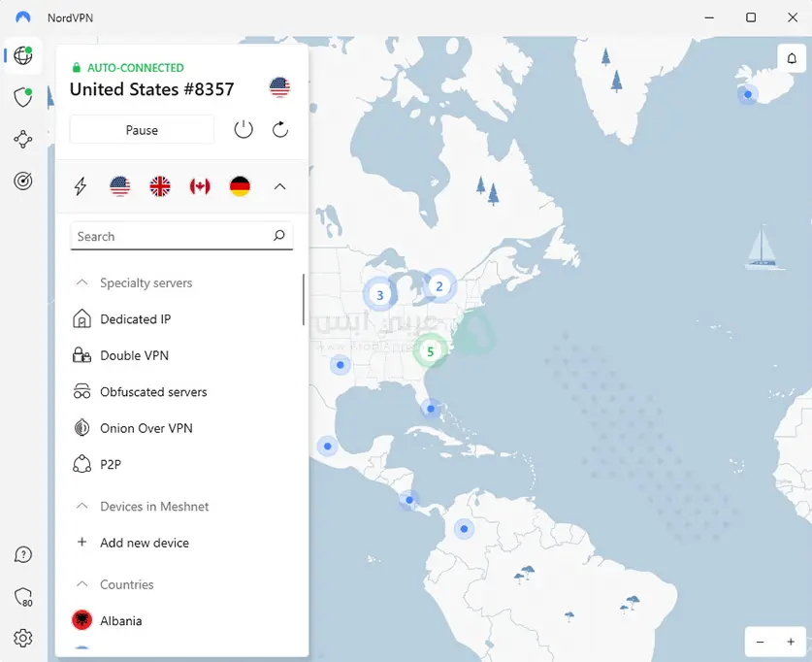Open Dark Web Monitor in the sidebar
812x662 pixels.
(22, 181)
